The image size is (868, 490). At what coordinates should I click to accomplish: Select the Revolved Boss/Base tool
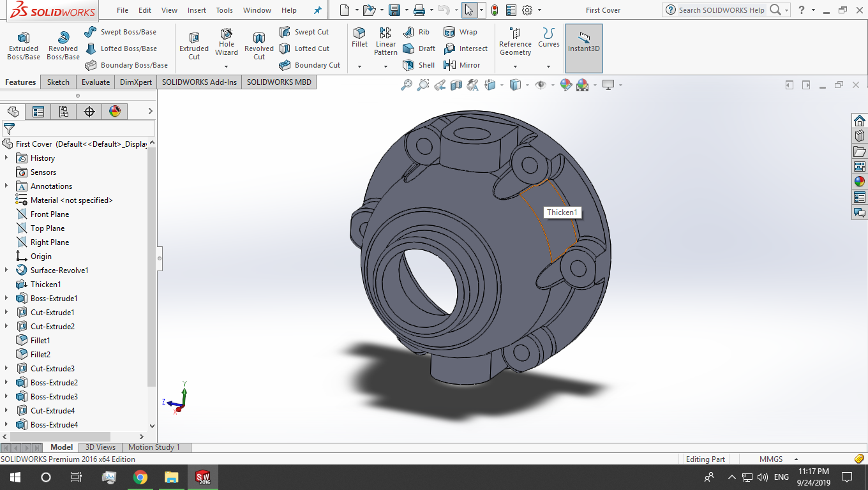63,46
